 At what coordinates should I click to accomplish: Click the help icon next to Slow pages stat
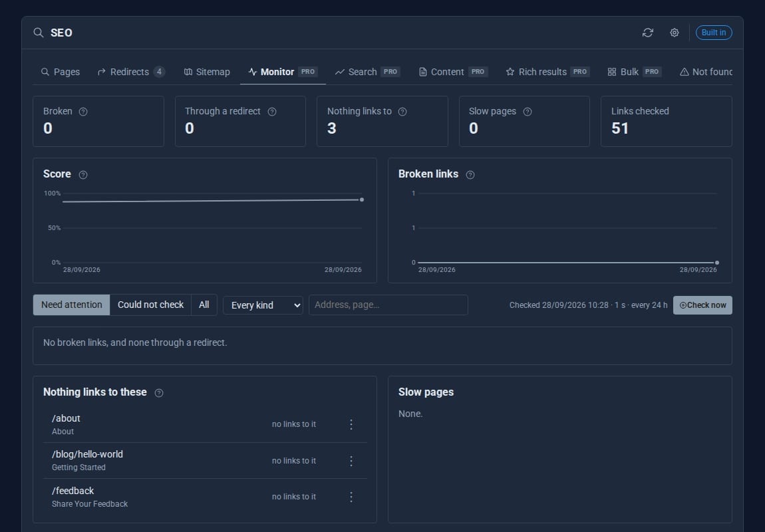point(528,112)
